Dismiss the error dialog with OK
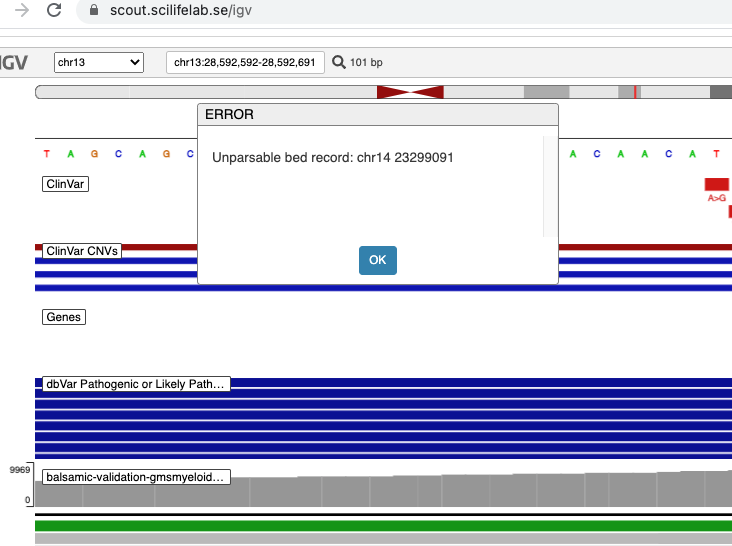 (x=378, y=260)
